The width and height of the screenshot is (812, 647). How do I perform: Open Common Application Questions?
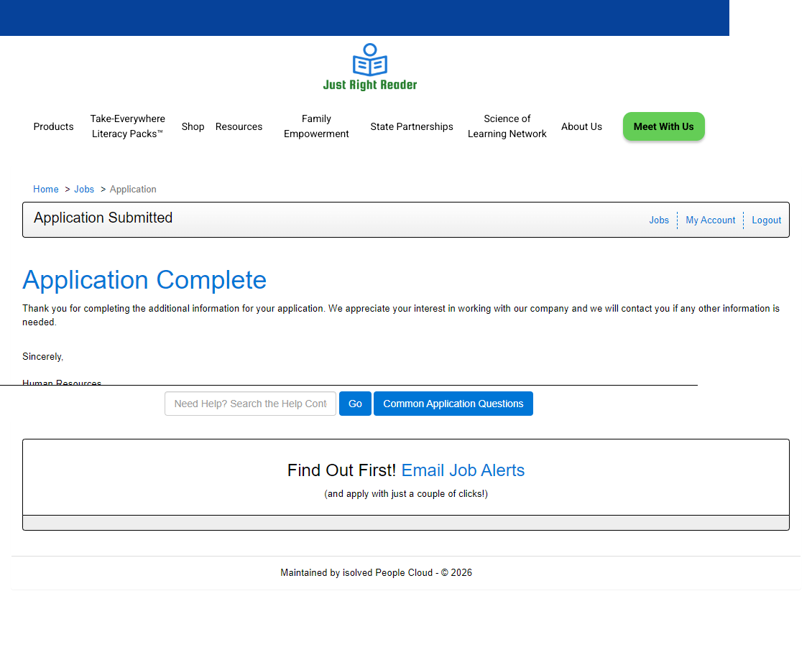pyautogui.click(x=453, y=404)
